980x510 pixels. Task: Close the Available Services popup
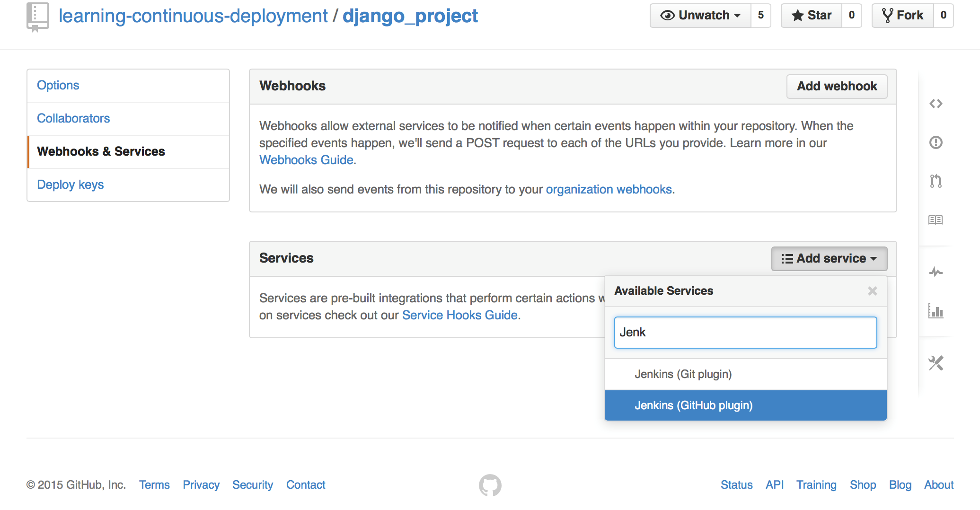coord(872,291)
